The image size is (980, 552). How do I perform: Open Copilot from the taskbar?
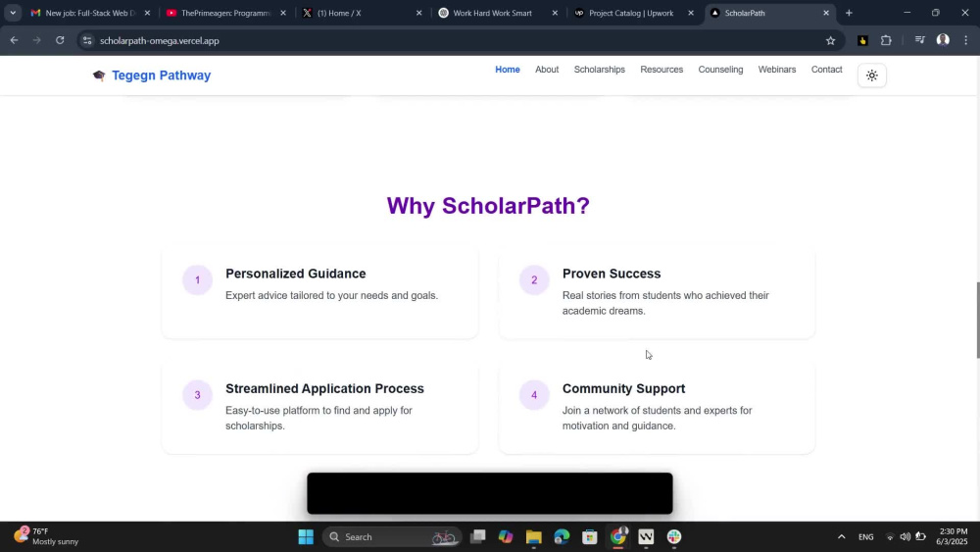[x=506, y=537]
